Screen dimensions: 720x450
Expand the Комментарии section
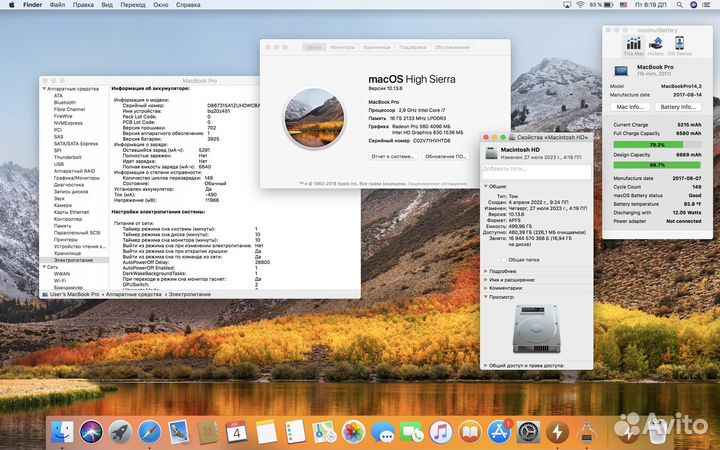pos(486,288)
